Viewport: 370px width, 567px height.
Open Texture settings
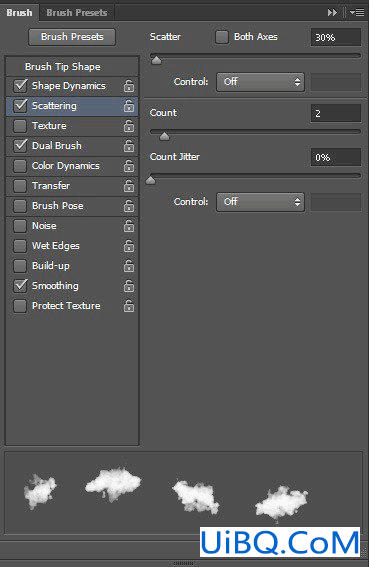coord(49,126)
